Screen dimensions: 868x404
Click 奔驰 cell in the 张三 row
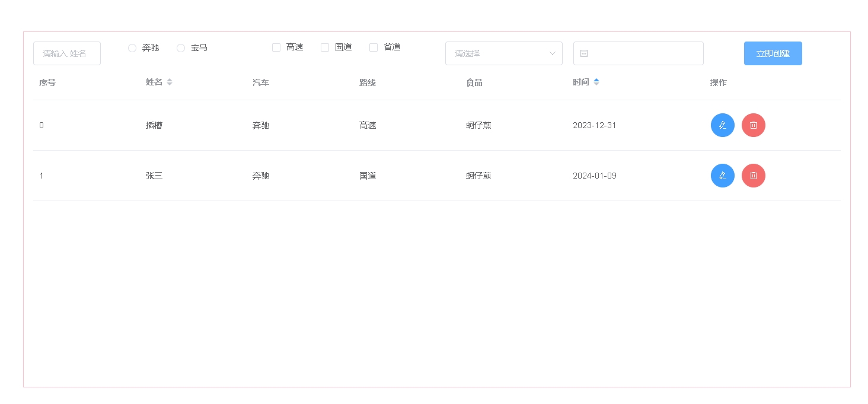(261, 176)
